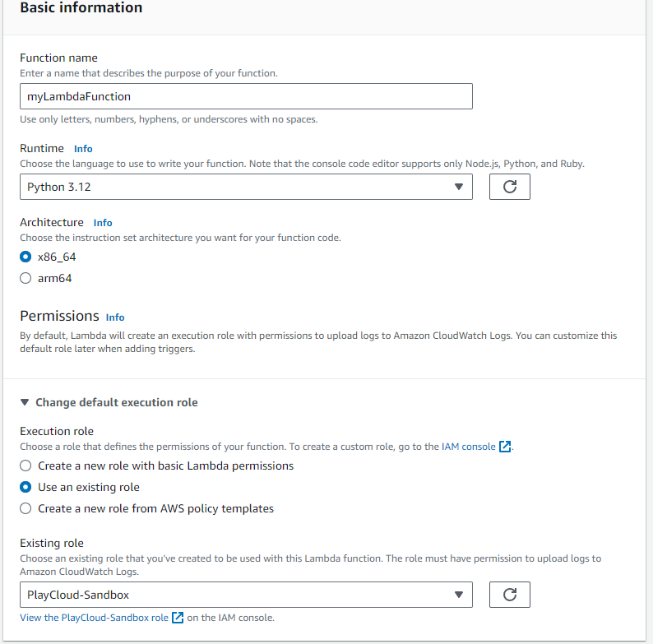Click external link icon beside PlayCloud-Sandbox role link
The height and width of the screenshot is (644, 653).
[178, 618]
